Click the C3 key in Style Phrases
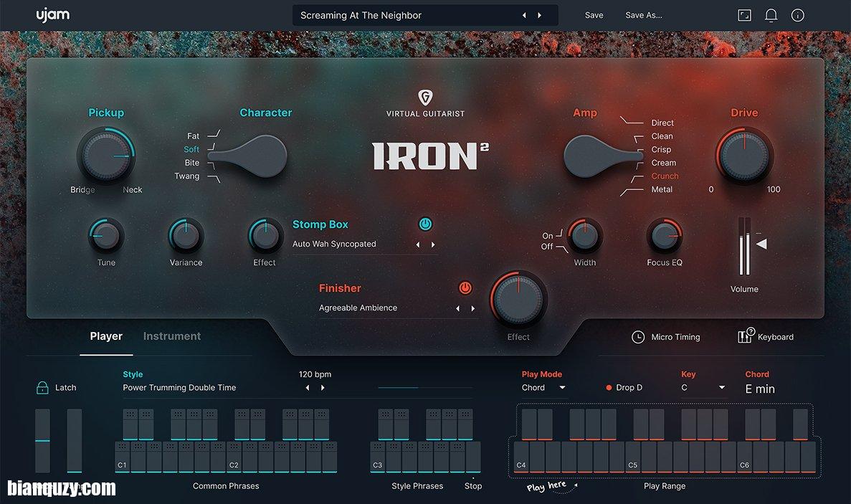 (x=378, y=457)
